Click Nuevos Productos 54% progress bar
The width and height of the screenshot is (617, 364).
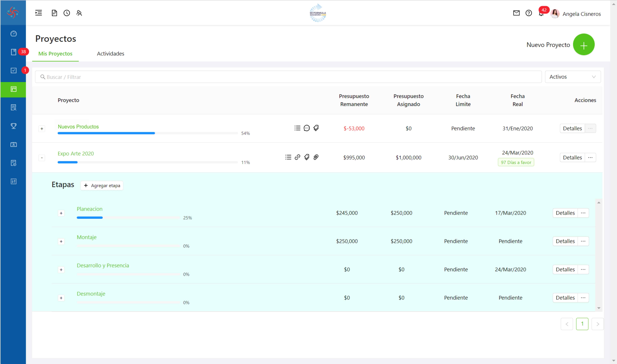[148, 133]
